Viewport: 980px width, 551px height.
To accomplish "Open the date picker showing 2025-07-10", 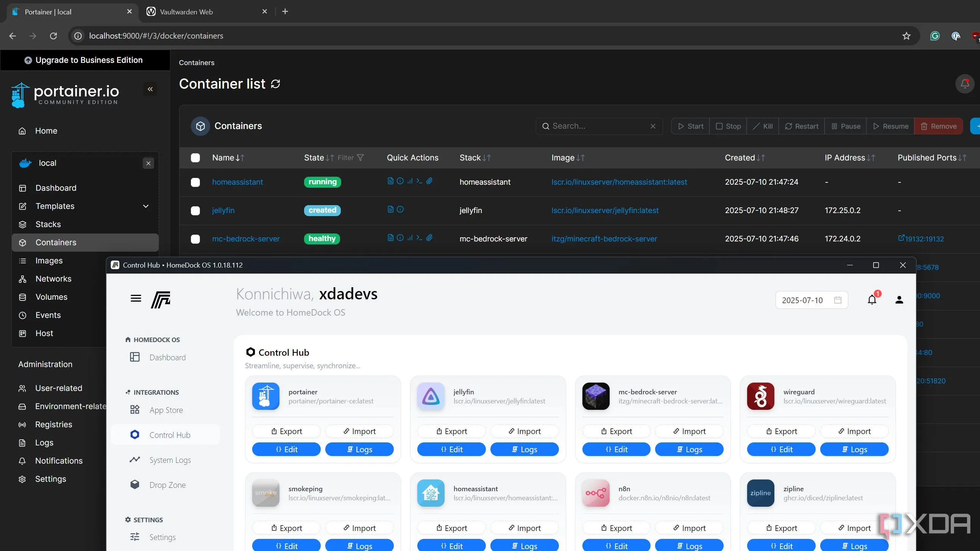I will [811, 300].
